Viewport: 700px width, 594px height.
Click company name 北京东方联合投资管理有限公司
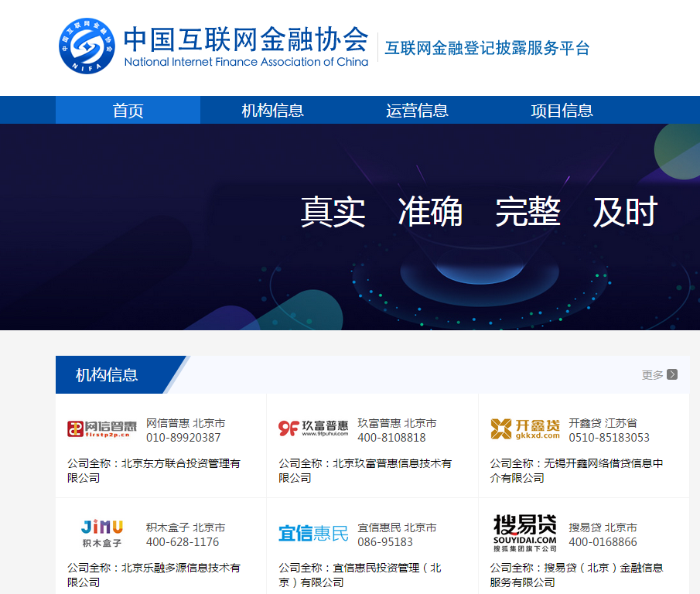tap(154, 470)
